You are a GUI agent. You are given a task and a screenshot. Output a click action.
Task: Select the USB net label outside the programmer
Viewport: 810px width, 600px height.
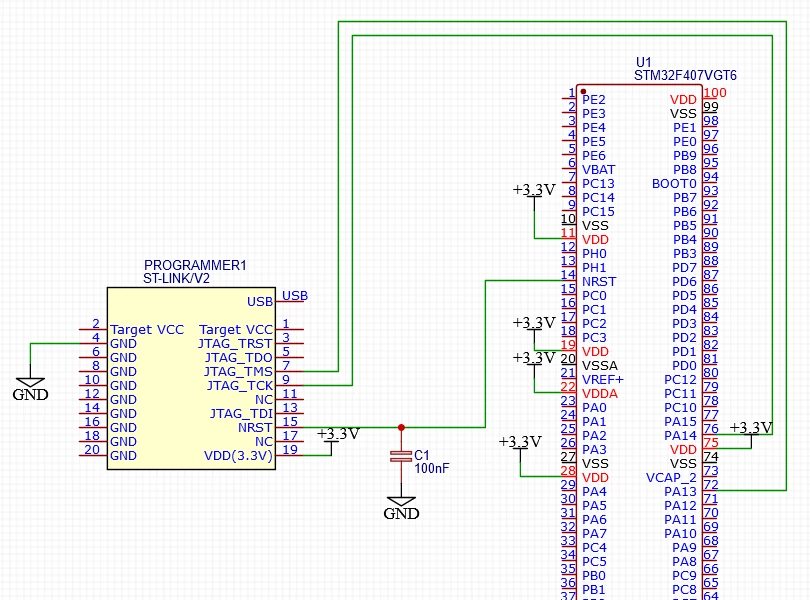(x=295, y=296)
